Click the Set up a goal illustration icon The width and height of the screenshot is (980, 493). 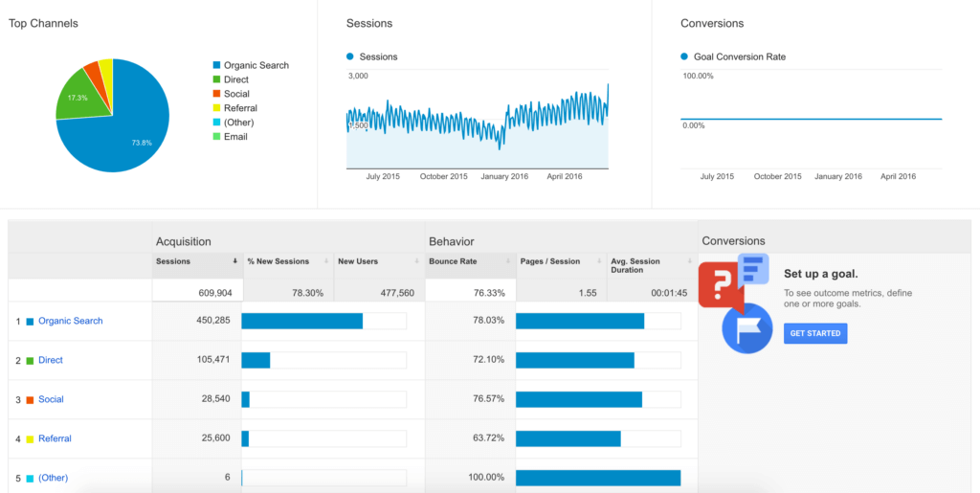[736, 303]
